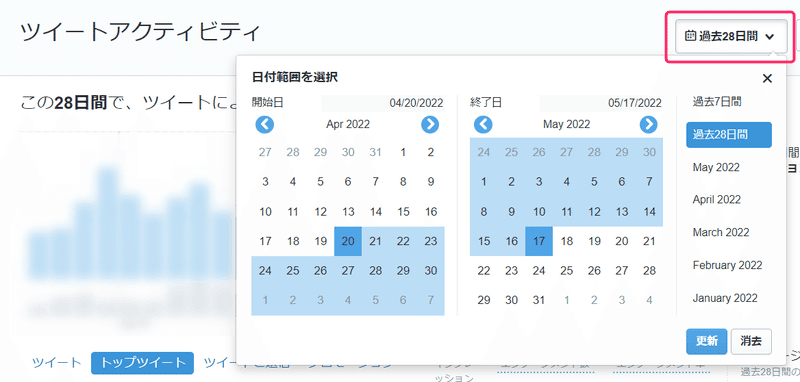Pick May 17 in end calendar
800x382 pixels.
click(539, 241)
